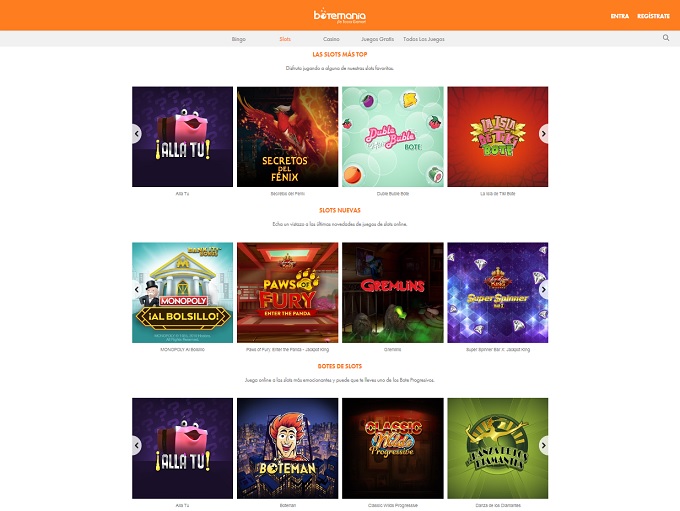680x511 pixels.
Task: Open the Bingo tab
Action: (239, 39)
